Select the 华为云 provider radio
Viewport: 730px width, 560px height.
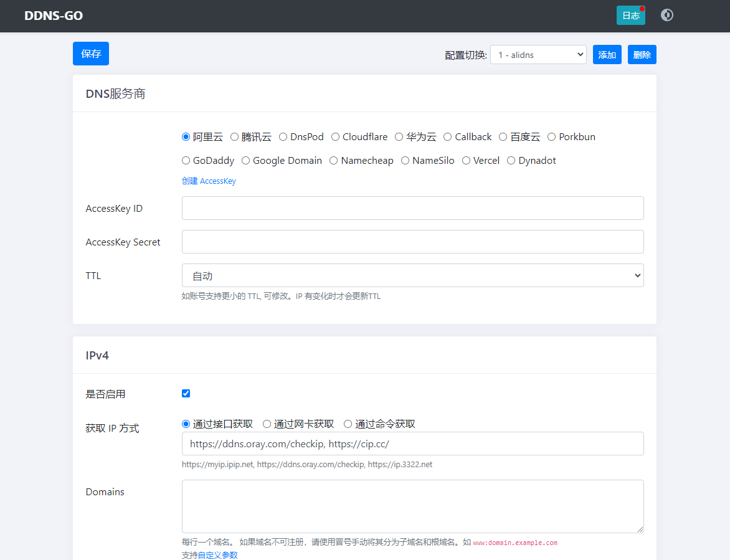(x=399, y=137)
